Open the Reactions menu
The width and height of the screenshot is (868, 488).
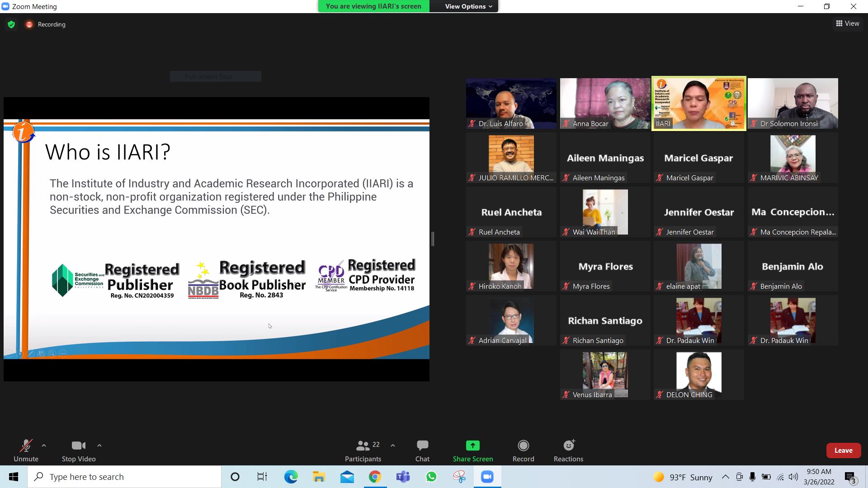(568, 446)
